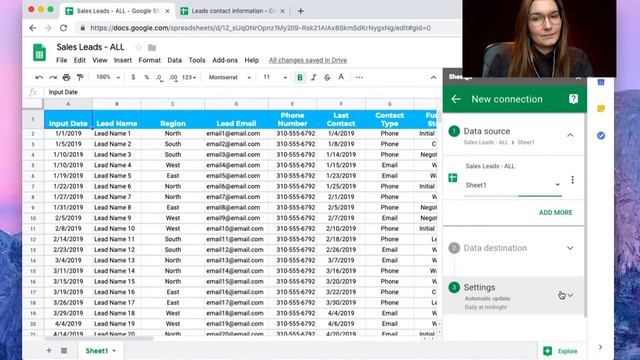Click the browser address bar URL

click(260, 28)
